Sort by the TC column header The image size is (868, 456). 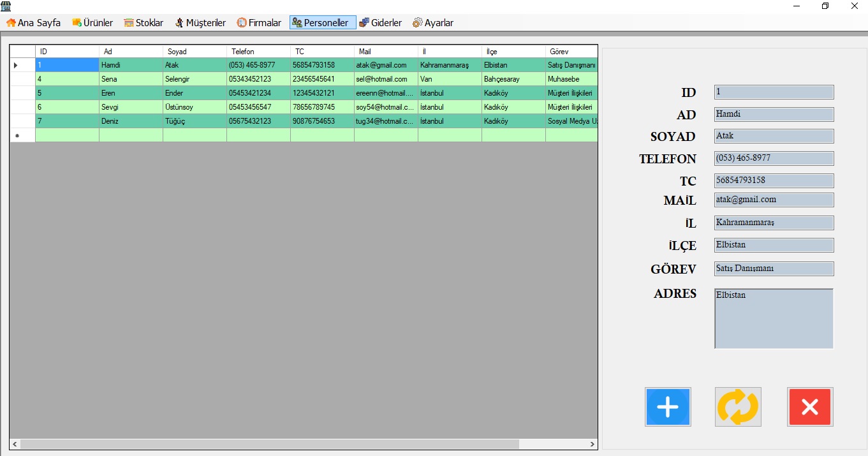[x=322, y=51]
